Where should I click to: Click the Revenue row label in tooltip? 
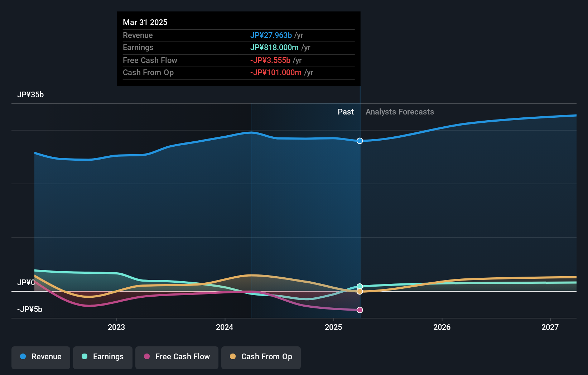(x=138, y=35)
